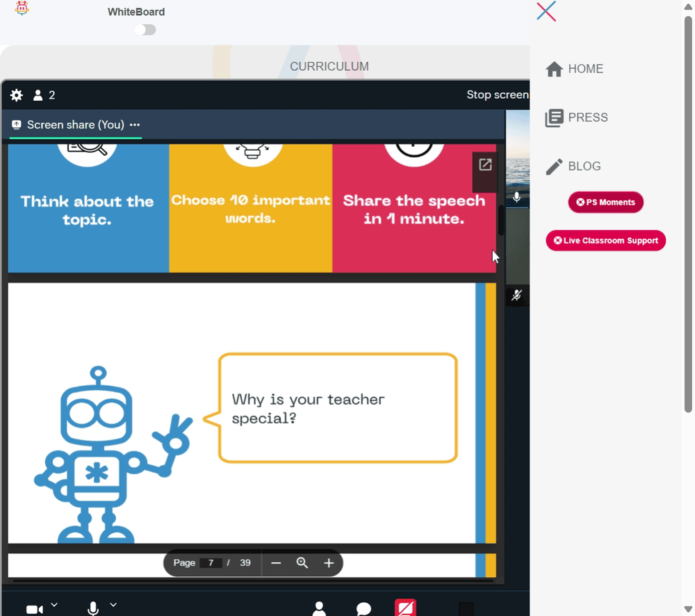Screen dimensions: 695x616
Task: Click the shared document vertical scrollbar
Action: pyautogui.click(x=501, y=220)
